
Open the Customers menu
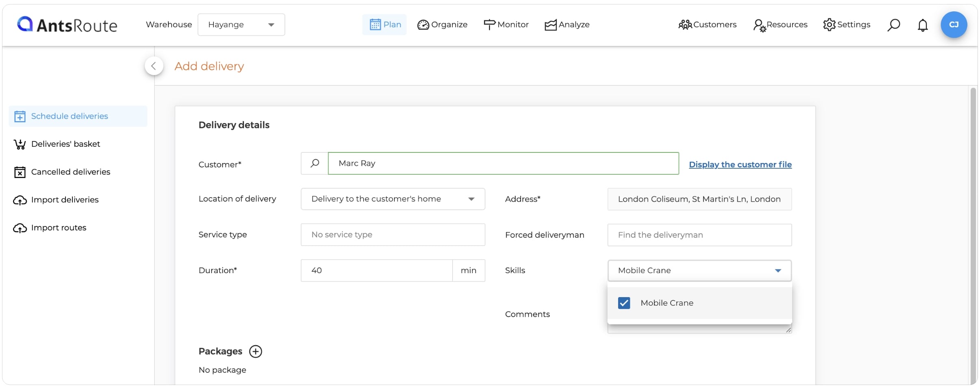pyautogui.click(x=708, y=24)
